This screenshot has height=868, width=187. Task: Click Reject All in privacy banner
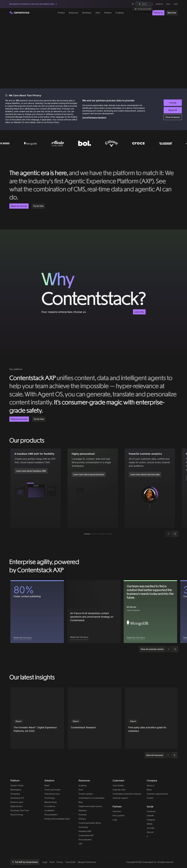click(x=173, y=110)
